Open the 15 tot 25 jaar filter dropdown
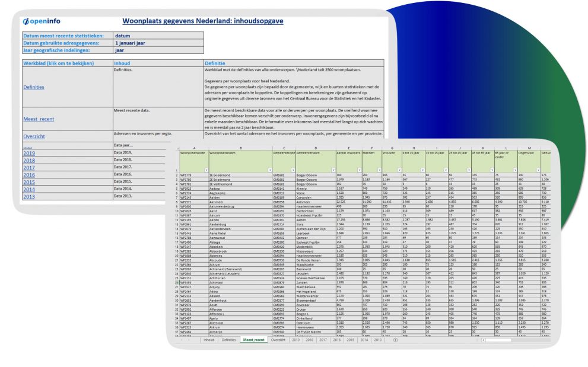 pyautogui.click(x=446, y=170)
